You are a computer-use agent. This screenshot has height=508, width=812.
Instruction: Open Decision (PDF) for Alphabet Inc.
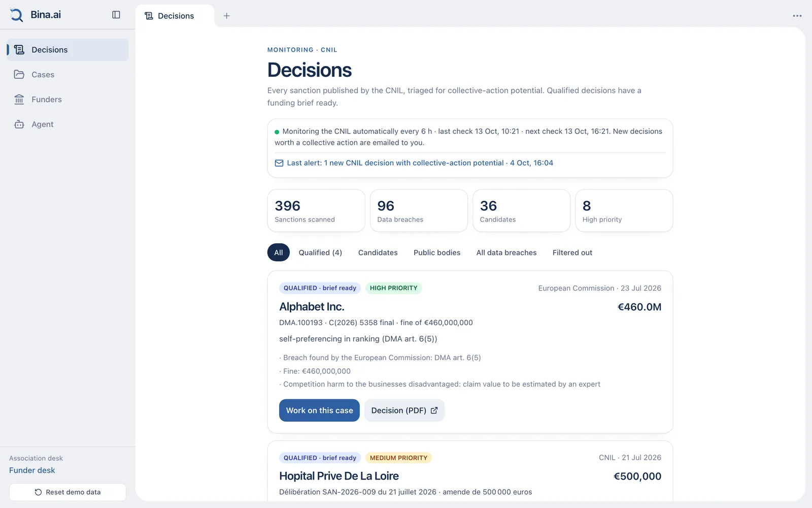tap(404, 410)
